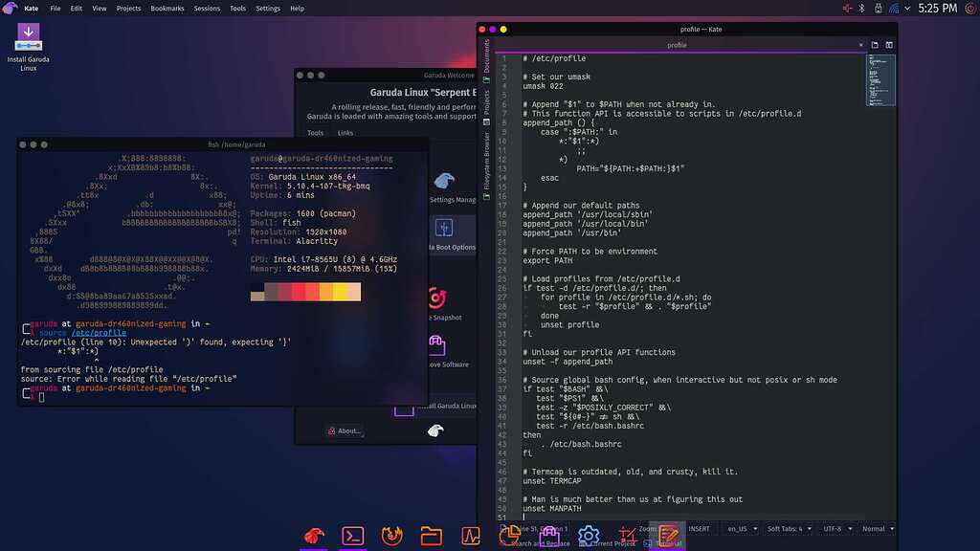Switch to the Links tab in Garuda Welcome
Viewport: 980px width, 551px height.
[x=345, y=133]
